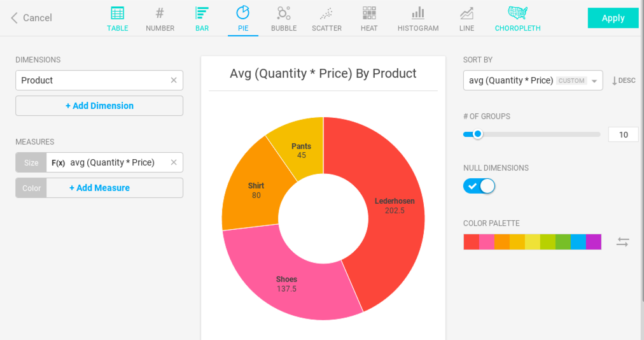The height and width of the screenshot is (340, 644).
Task: Toggle the Null Dimensions switch off
Action: point(479,186)
